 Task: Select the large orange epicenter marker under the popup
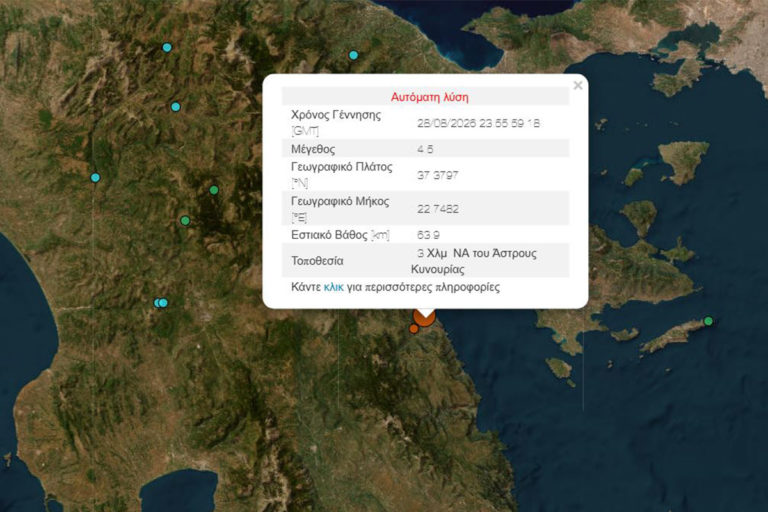tap(425, 317)
